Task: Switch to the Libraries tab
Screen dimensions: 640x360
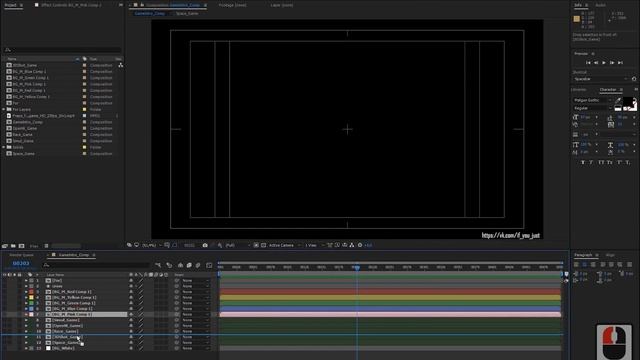Action: [578, 90]
